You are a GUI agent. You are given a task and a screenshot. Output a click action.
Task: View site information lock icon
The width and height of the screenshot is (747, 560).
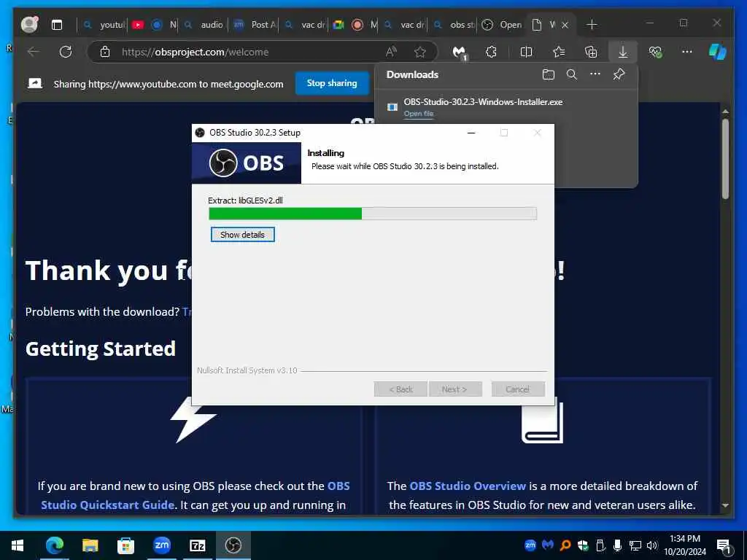(x=105, y=52)
